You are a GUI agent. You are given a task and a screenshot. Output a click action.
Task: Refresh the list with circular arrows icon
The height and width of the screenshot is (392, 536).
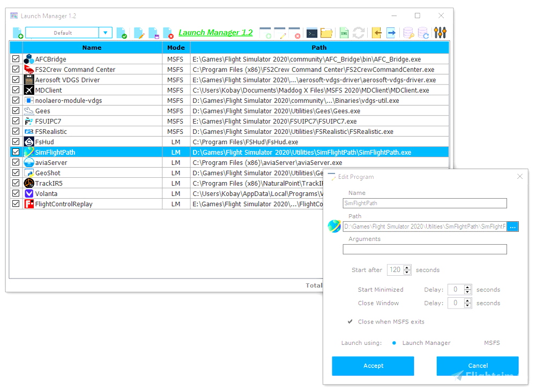tap(359, 33)
